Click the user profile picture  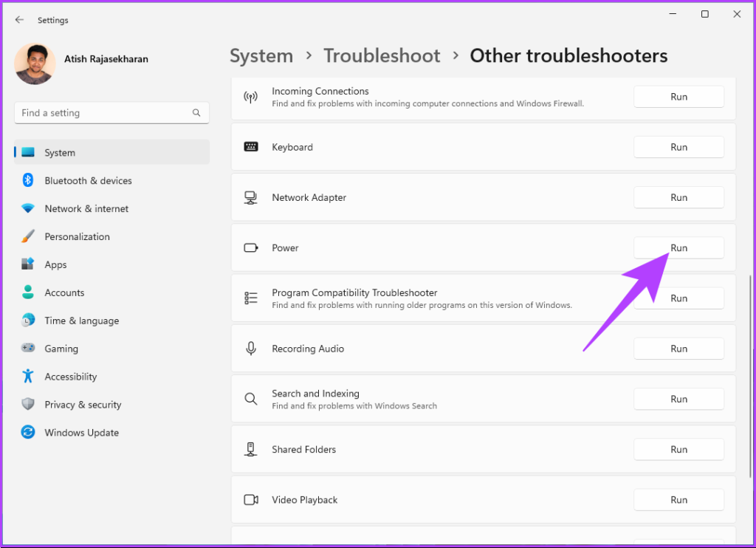[x=35, y=64]
